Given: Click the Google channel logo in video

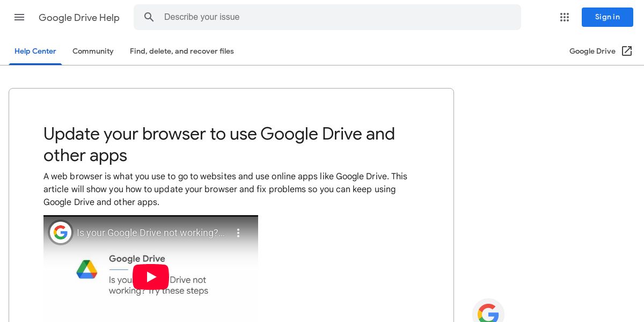Looking at the screenshot, I should pyautogui.click(x=61, y=233).
